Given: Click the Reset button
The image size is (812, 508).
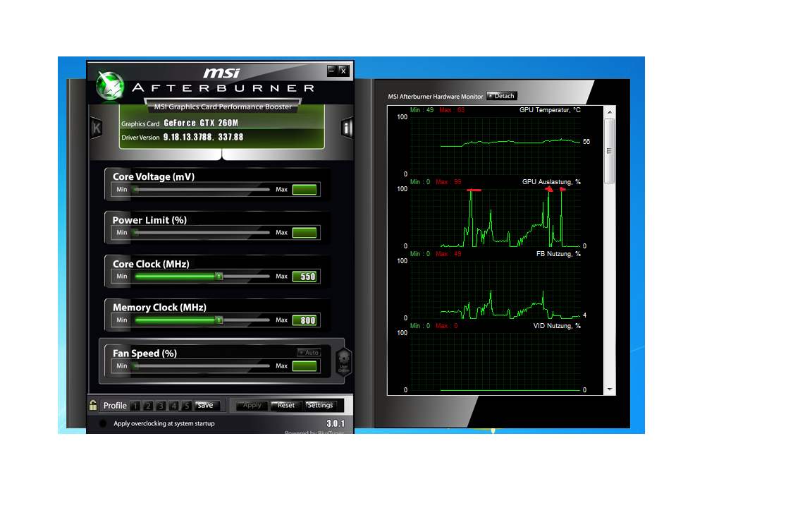Looking at the screenshot, I should click(286, 406).
